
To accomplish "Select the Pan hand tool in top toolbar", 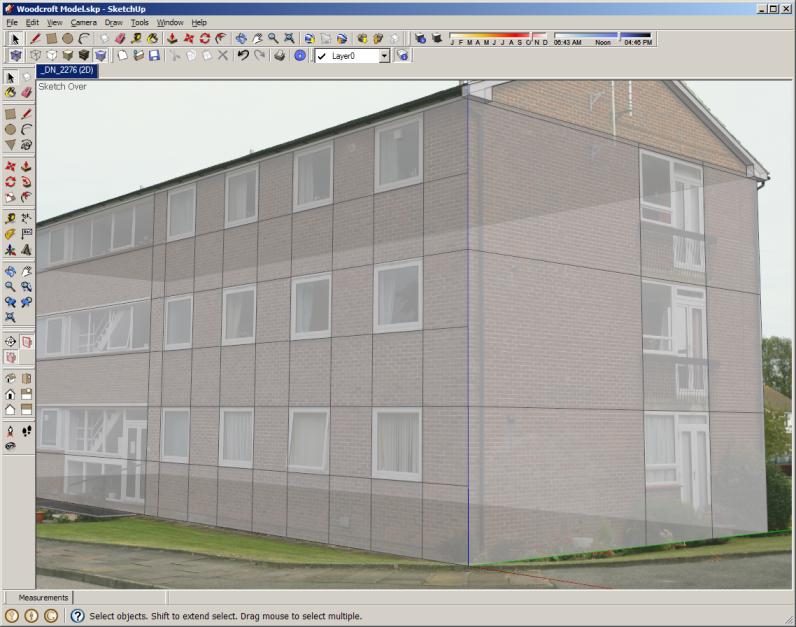I will [x=257, y=39].
